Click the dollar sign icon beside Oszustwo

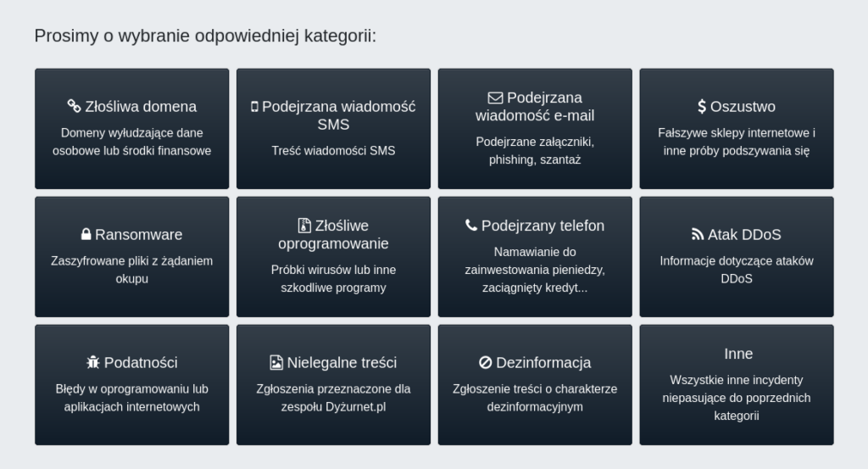tap(702, 106)
